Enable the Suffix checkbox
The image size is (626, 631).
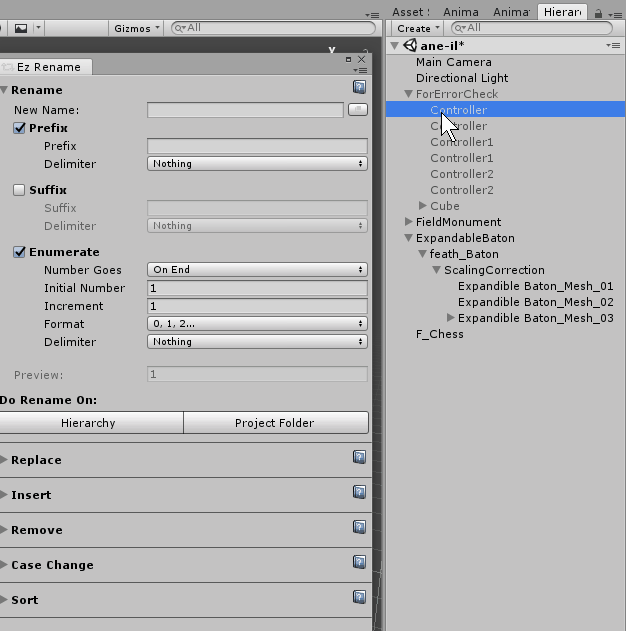[x=19, y=190]
